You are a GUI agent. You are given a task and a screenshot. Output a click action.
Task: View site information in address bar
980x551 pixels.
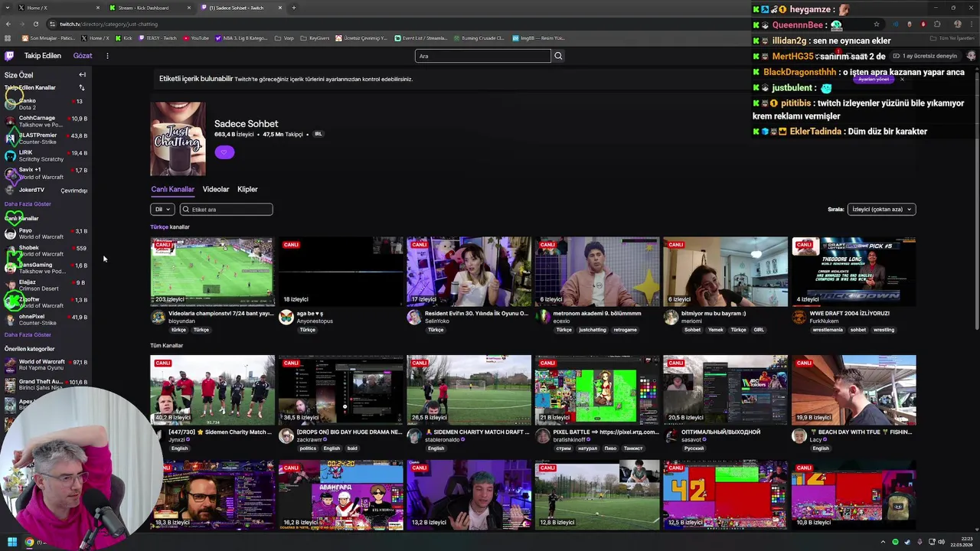coord(53,24)
